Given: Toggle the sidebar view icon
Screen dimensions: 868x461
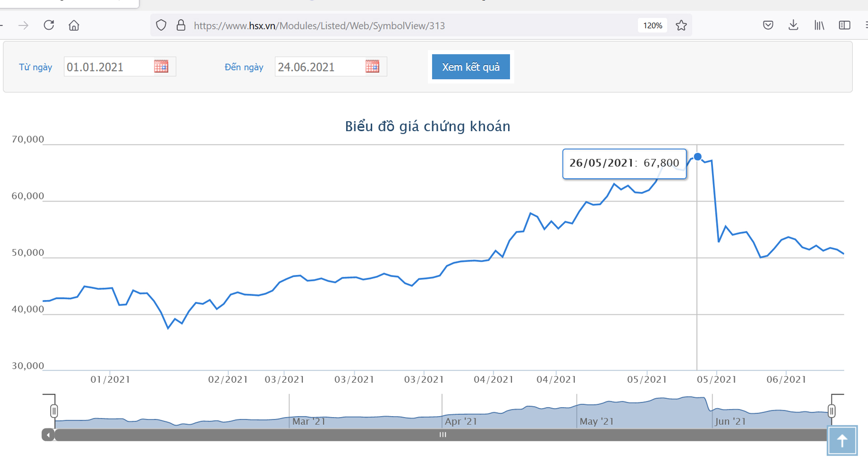Looking at the screenshot, I should (844, 25).
